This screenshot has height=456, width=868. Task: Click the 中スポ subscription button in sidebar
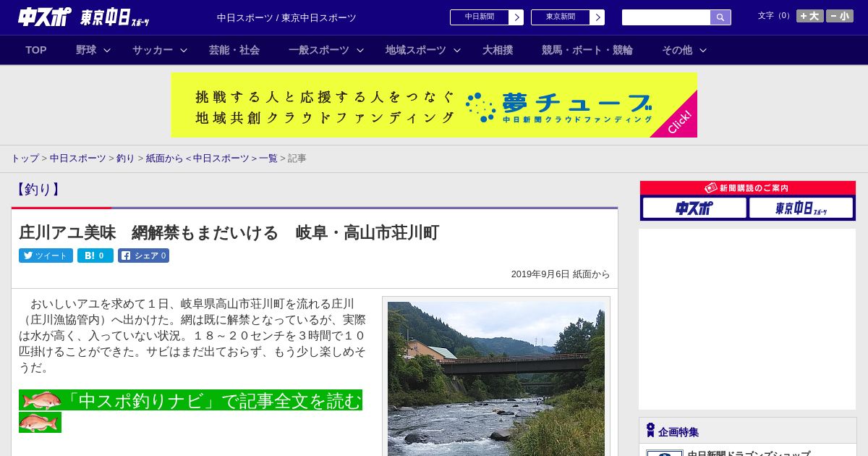(694, 208)
